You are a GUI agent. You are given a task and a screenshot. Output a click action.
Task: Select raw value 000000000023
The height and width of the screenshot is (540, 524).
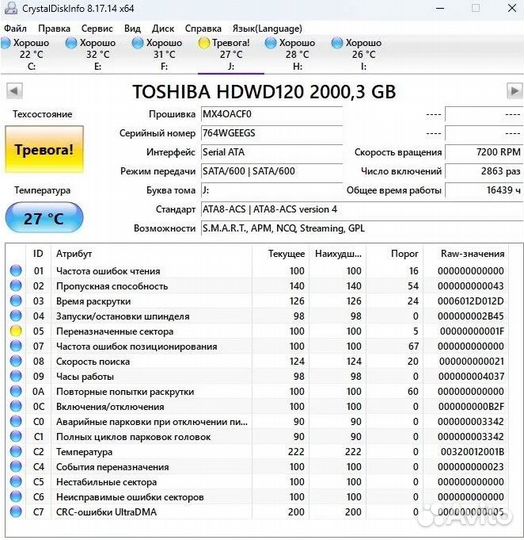(x=471, y=467)
